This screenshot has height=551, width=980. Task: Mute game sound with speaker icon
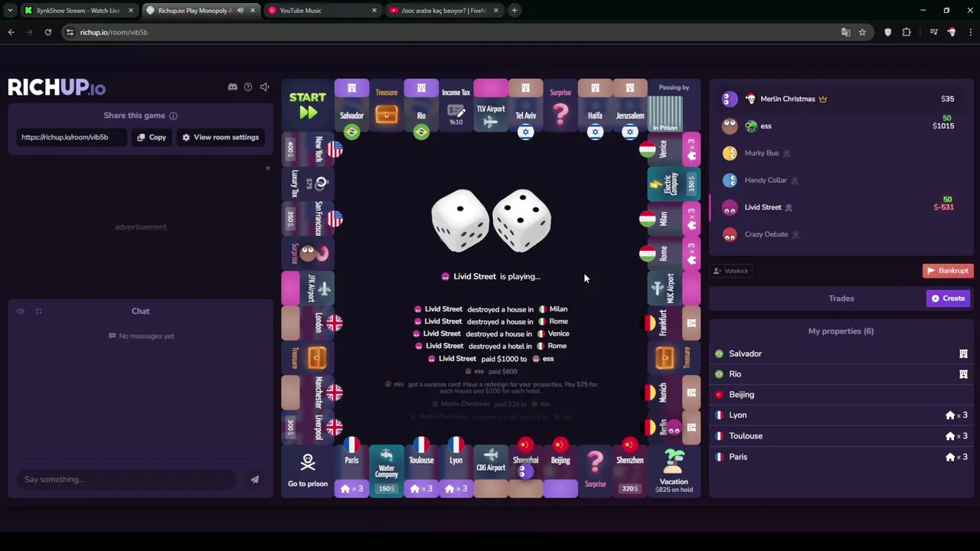(x=264, y=87)
